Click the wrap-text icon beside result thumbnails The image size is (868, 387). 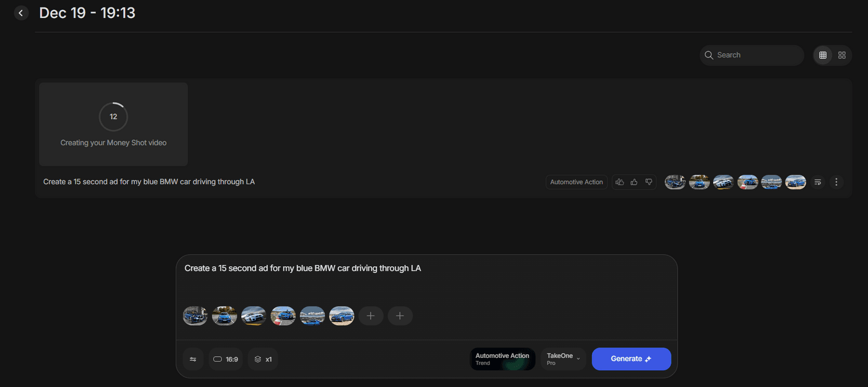[x=818, y=182]
